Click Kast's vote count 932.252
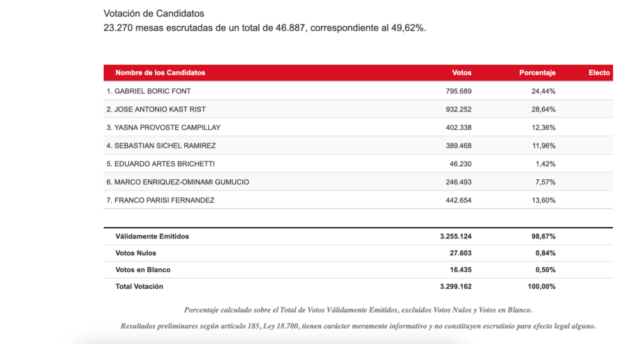 (x=457, y=109)
